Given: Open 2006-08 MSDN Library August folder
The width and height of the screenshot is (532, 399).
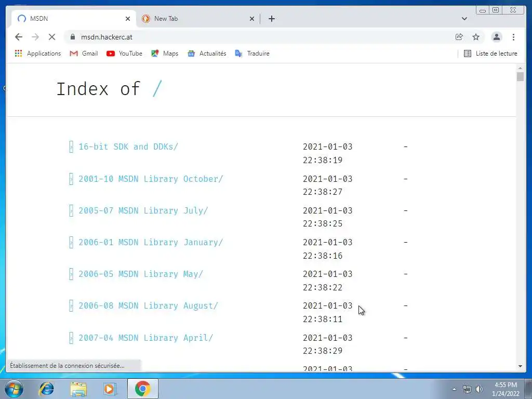Looking at the screenshot, I should [148, 305].
